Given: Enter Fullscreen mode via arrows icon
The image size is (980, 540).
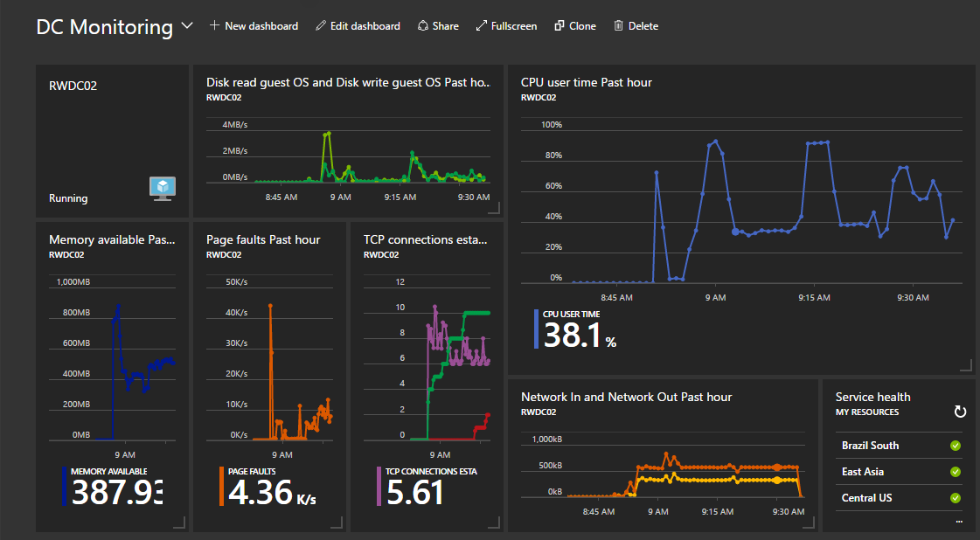Looking at the screenshot, I should click(x=481, y=26).
